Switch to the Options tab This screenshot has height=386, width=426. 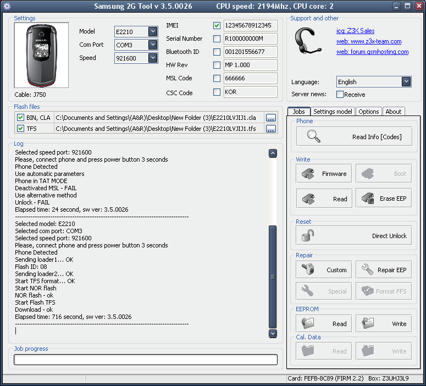point(368,112)
